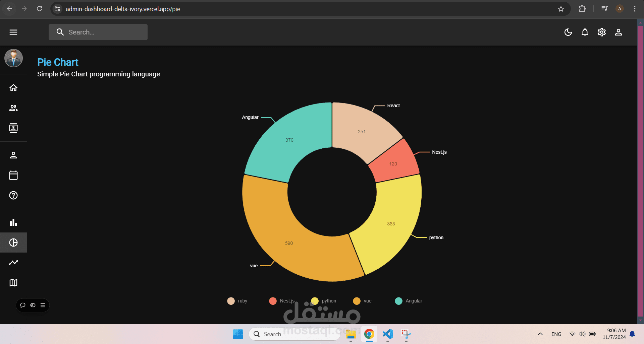This screenshot has height=344, width=644.
Task: Click the battery tray icon
Action: [x=592, y=334]
